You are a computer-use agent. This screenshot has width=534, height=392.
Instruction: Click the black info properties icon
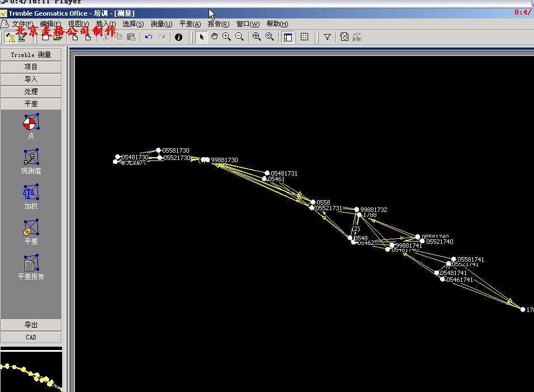point(178,37)
